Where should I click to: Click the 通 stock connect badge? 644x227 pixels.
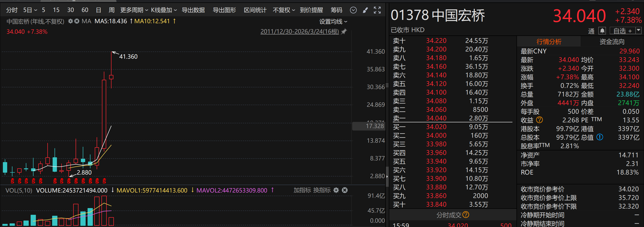pyautogui.click(x=591, y=31)
